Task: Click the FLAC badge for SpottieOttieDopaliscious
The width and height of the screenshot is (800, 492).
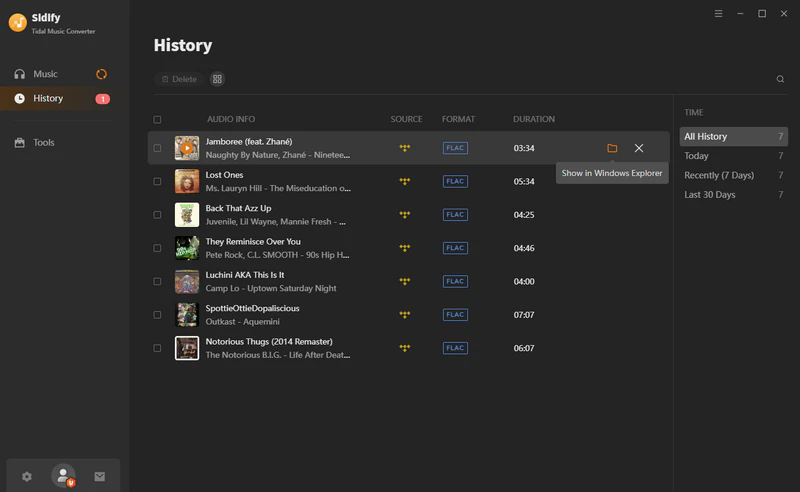Action: [455, 315]
